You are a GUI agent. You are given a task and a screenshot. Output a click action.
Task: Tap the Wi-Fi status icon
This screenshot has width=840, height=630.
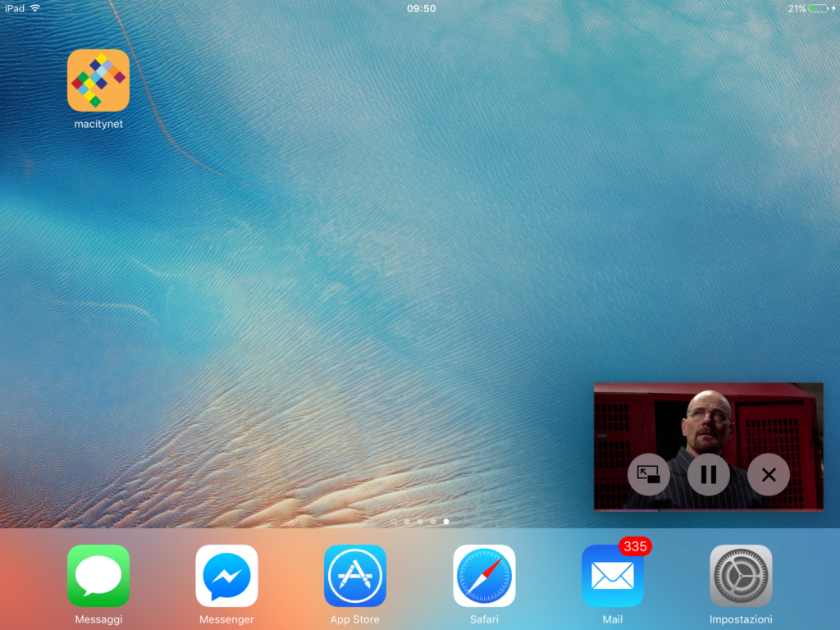tap(35, 8)
